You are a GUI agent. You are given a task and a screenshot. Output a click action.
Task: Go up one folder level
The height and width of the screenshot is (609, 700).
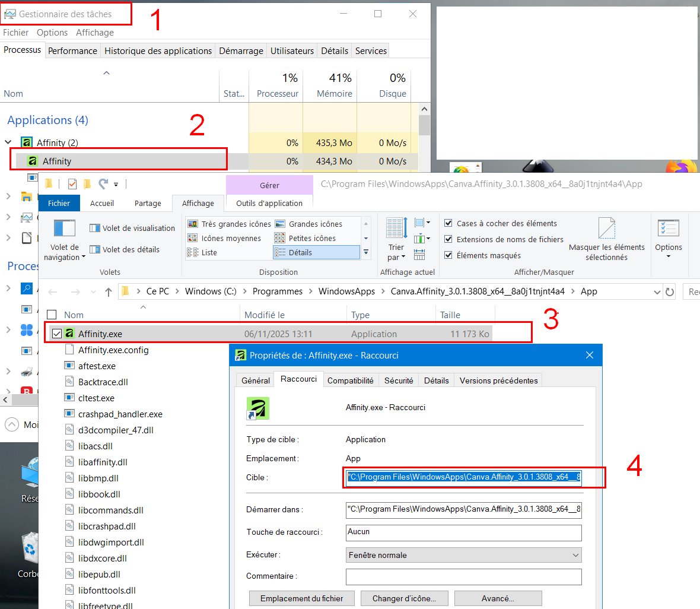(109, 292)
